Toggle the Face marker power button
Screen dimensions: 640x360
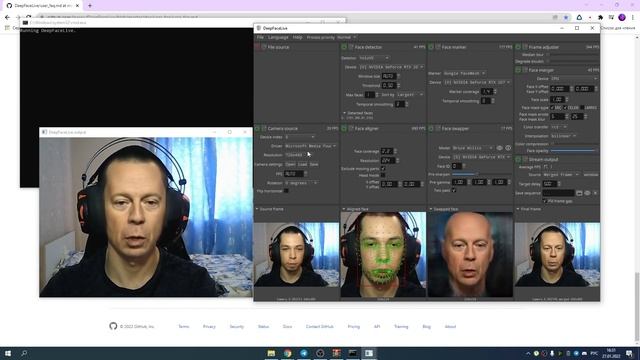431,47
